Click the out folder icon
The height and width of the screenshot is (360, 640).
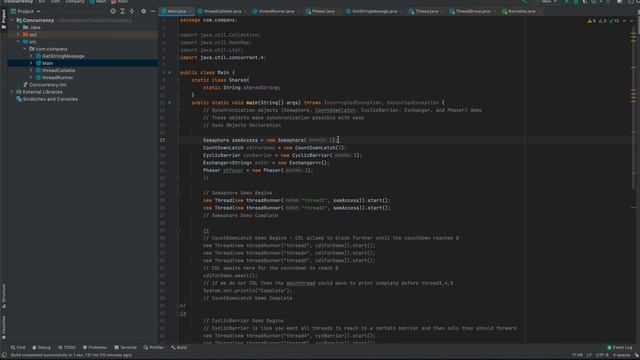tap(26, 35)
